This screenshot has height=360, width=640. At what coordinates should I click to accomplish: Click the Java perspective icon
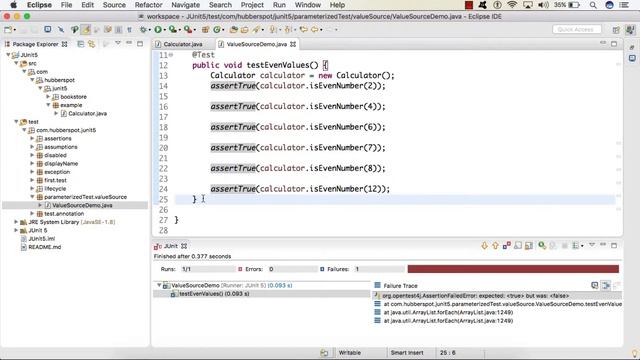click(630, 29)
